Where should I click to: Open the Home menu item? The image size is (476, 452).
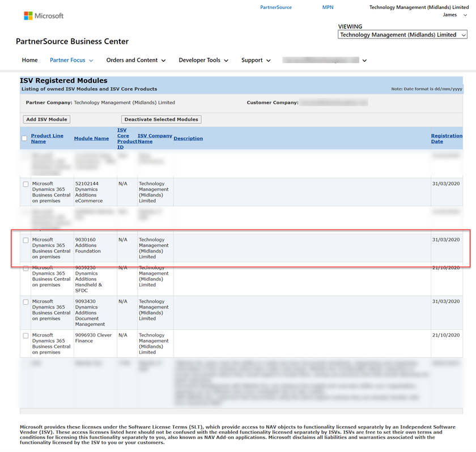(x=29, y=60)
